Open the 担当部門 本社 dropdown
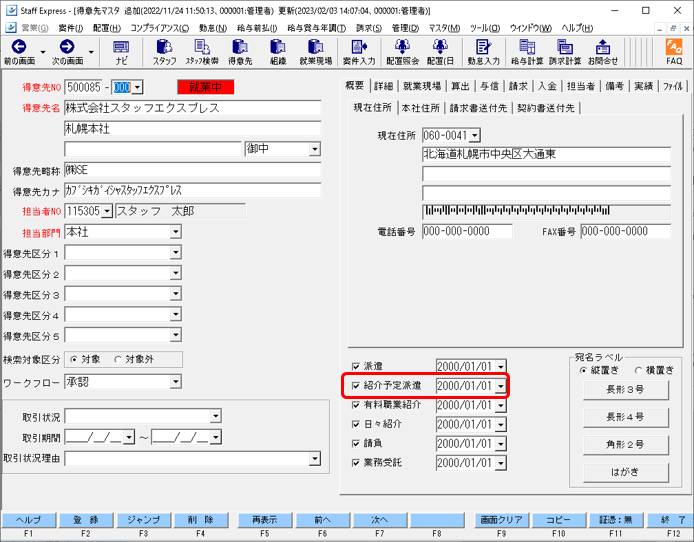Viewport: 694px width, 542px height. pos(176,232)
